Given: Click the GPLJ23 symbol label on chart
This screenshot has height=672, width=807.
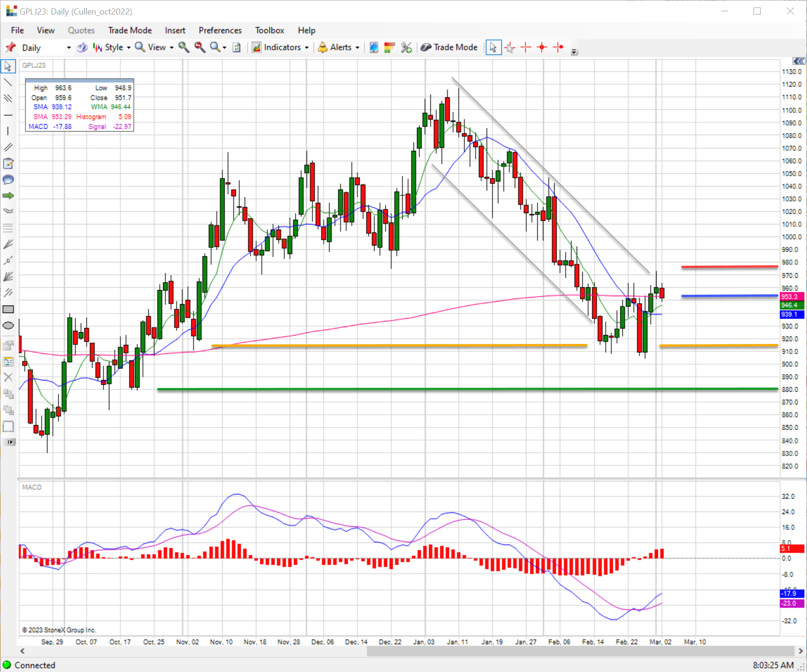Looking at the screenshot, I should [34, 65].
